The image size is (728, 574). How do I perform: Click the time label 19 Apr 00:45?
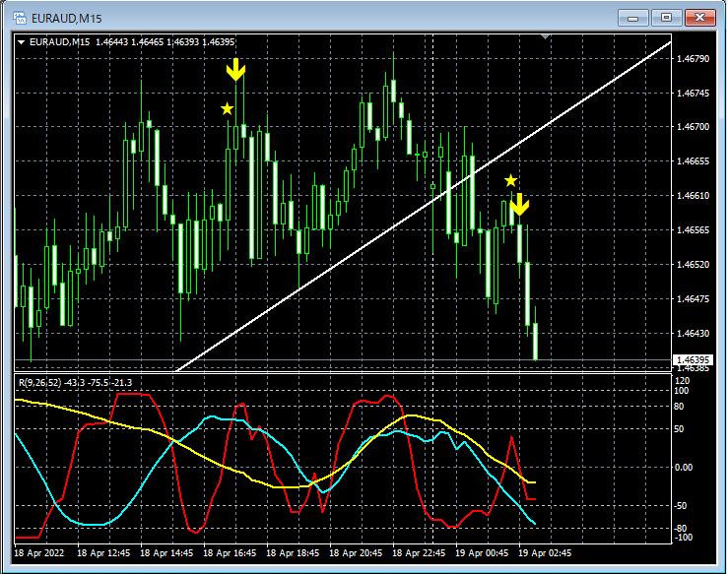[482, 553]
